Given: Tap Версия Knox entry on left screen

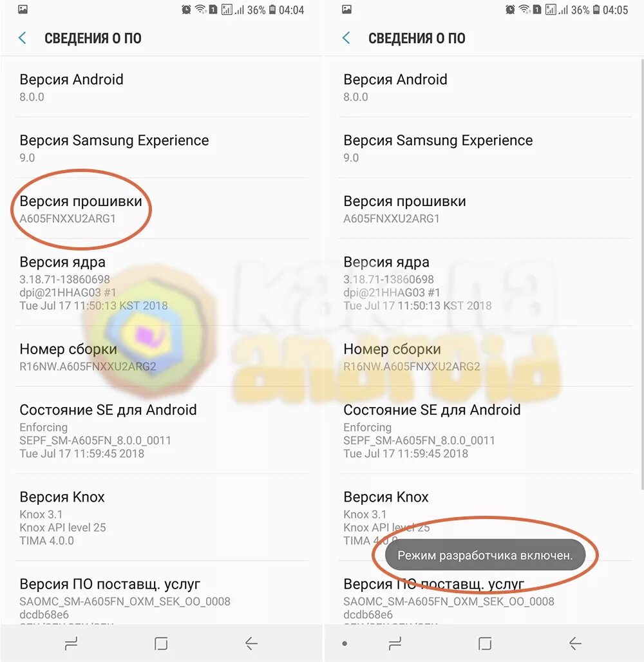Looking at the screenshot, I should pyautogui.click(x=162, y=517).
